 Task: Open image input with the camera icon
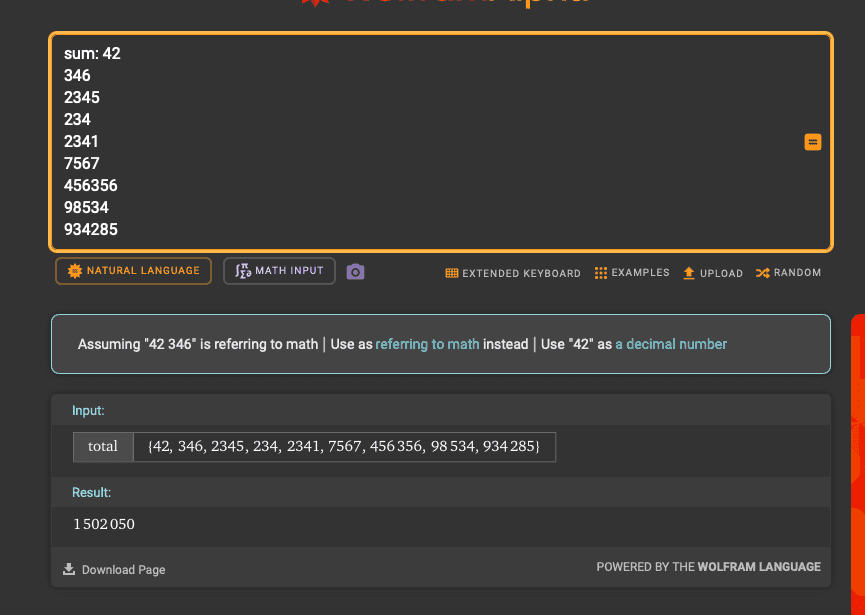355,272
